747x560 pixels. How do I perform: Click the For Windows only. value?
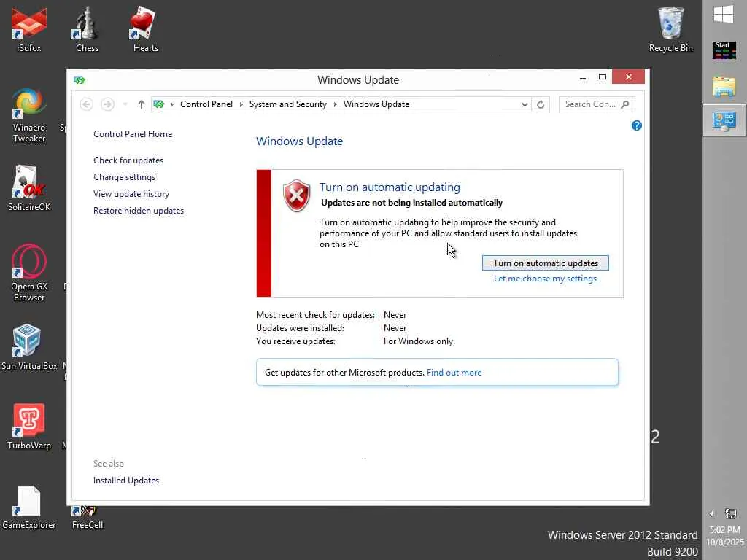pos(419,341)
